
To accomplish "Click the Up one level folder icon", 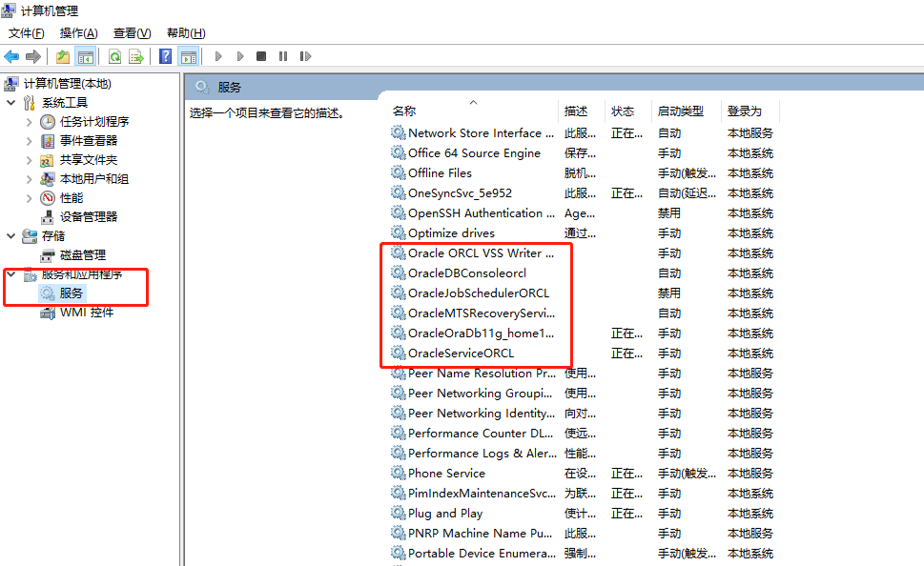I will tap(63, 56).
